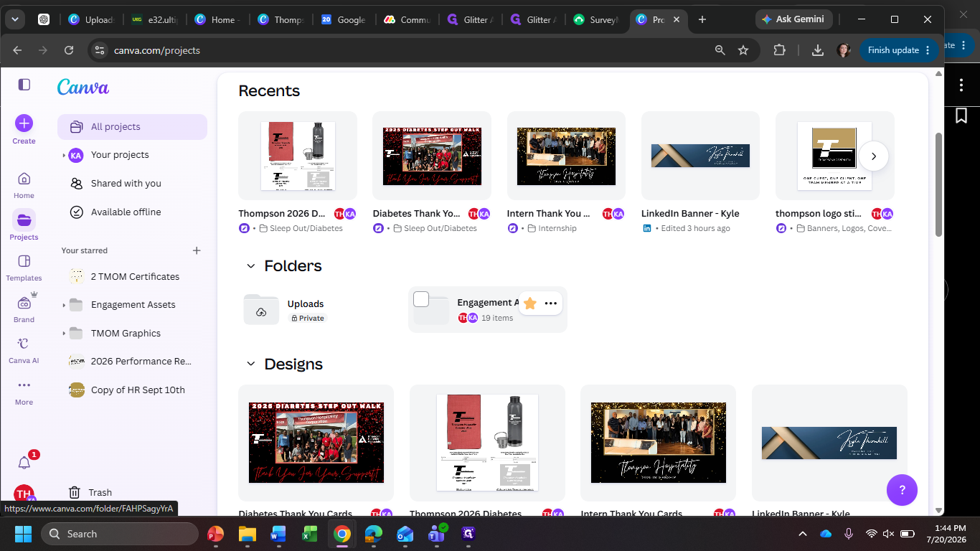The width and height of the screenshot is (980, 551).
Task: Open Excel from the Windows taskbar
Action: [309, 534]
